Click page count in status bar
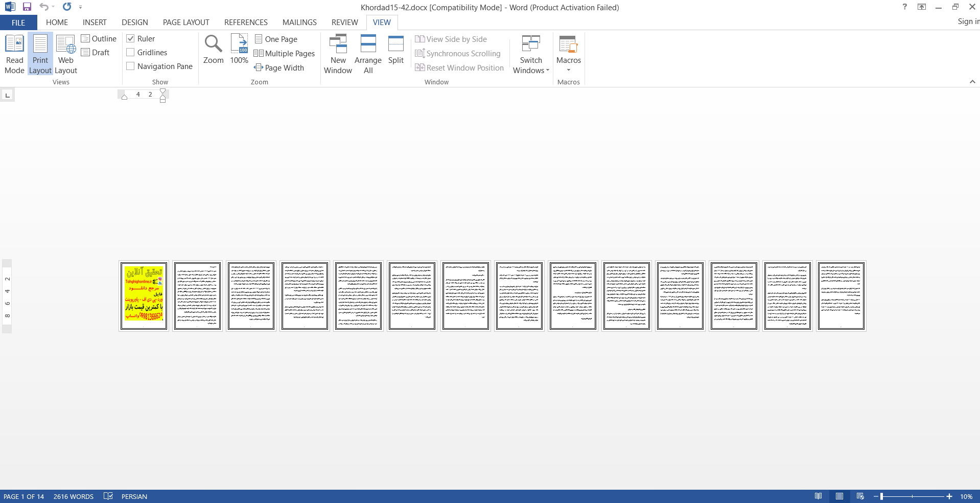The width and height of the screenshot is (980, 503). coord(24,496)
